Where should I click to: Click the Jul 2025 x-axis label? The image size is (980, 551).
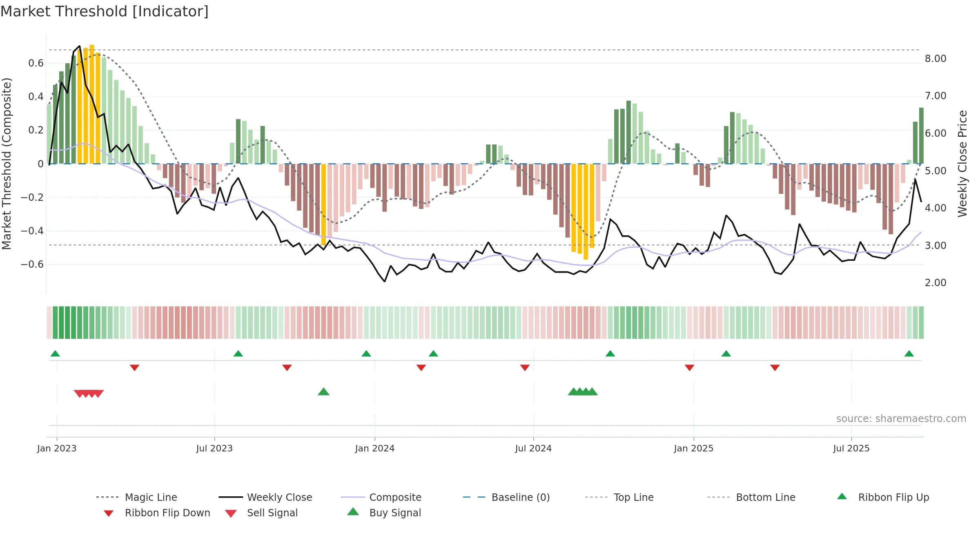(x=851, y=448)
